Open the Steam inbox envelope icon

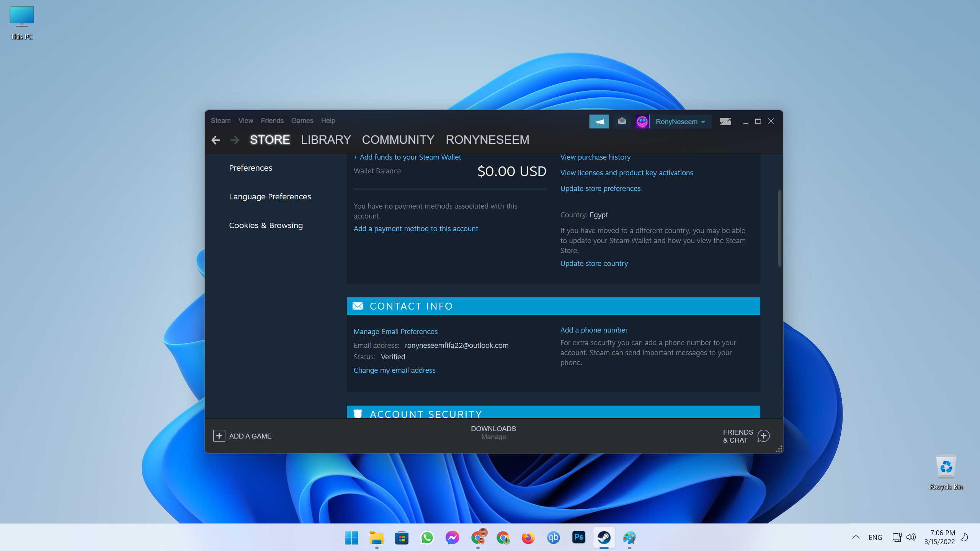point(622,122)
